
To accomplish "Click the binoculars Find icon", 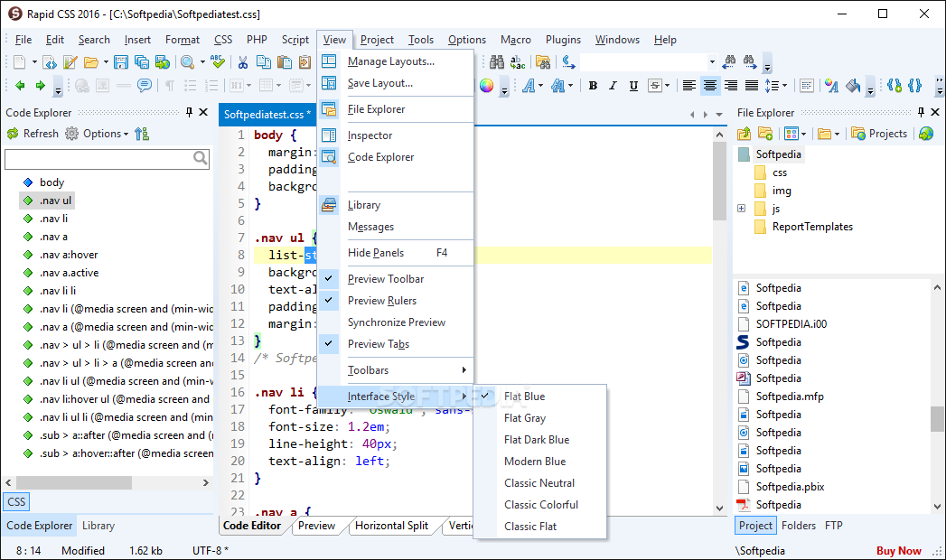I will [497, 62].
